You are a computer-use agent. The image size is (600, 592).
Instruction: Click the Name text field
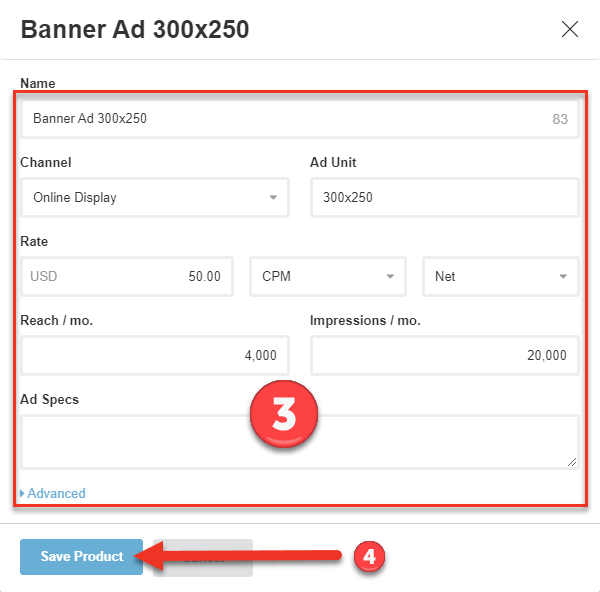[280, 119]
